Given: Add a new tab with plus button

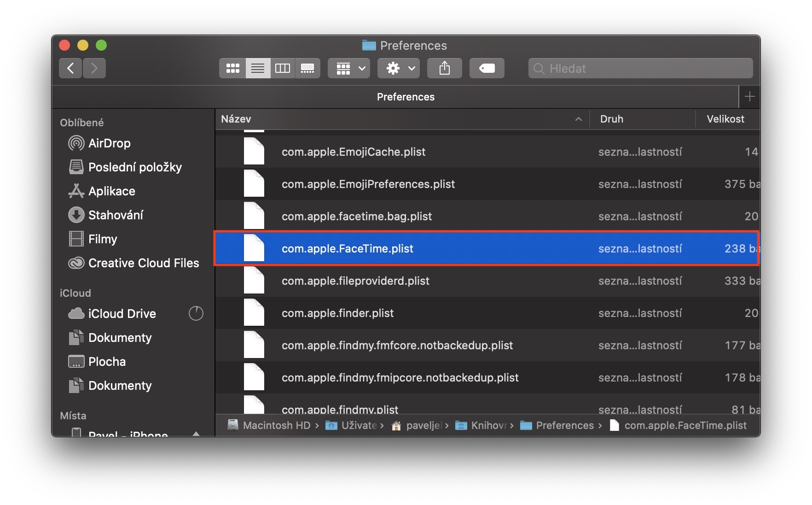Looking at the screenshot, I should pyautogui.click(x=749, y=97).
